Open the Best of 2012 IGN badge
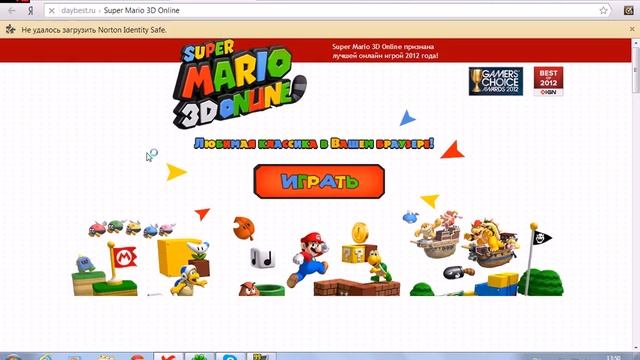640x360 pixels. 548,81
